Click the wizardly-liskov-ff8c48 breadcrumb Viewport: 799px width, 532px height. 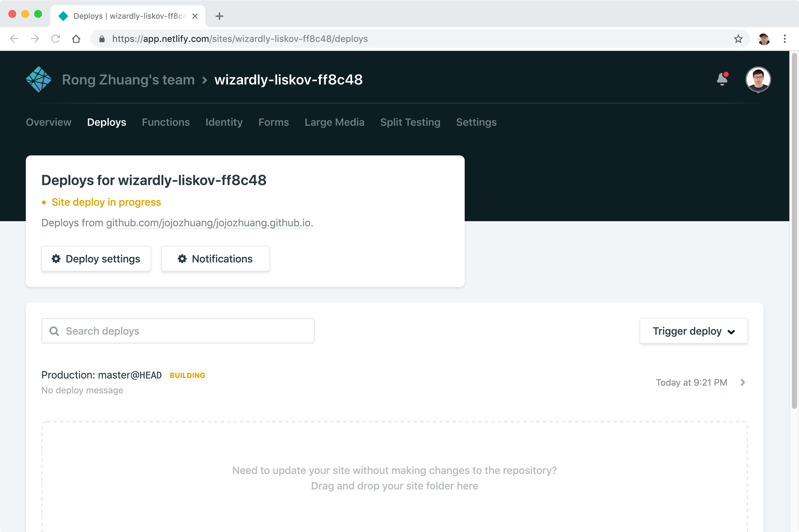(x=288, y=80)
